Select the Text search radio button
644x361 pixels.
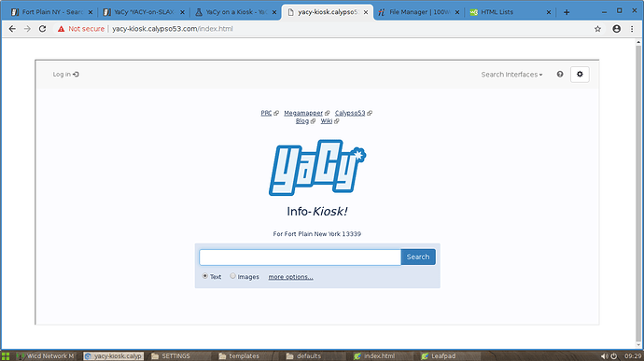(205, 276)
